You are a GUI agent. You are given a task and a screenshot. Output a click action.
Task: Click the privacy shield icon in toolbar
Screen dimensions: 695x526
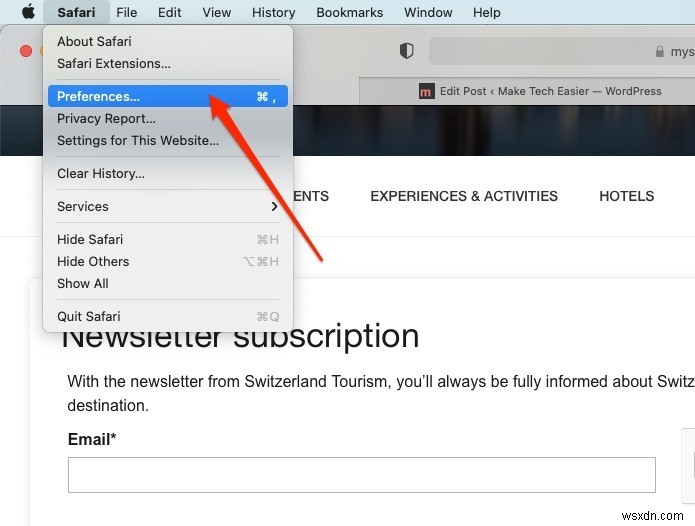click(406, 51)
